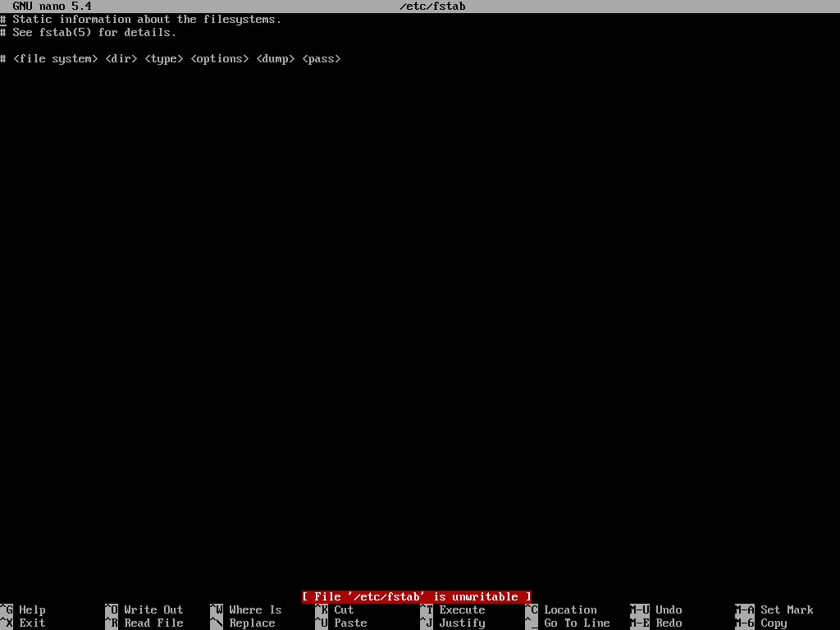Click the <dir> column header text
This screenshot has height=630, width=840.
121,59
